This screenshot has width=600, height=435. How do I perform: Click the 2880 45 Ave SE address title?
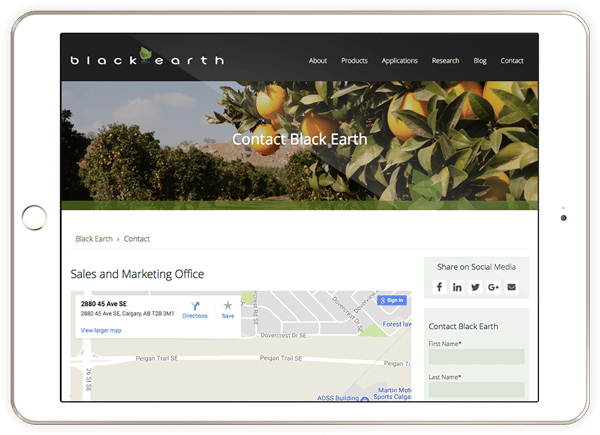pos(104,304)
